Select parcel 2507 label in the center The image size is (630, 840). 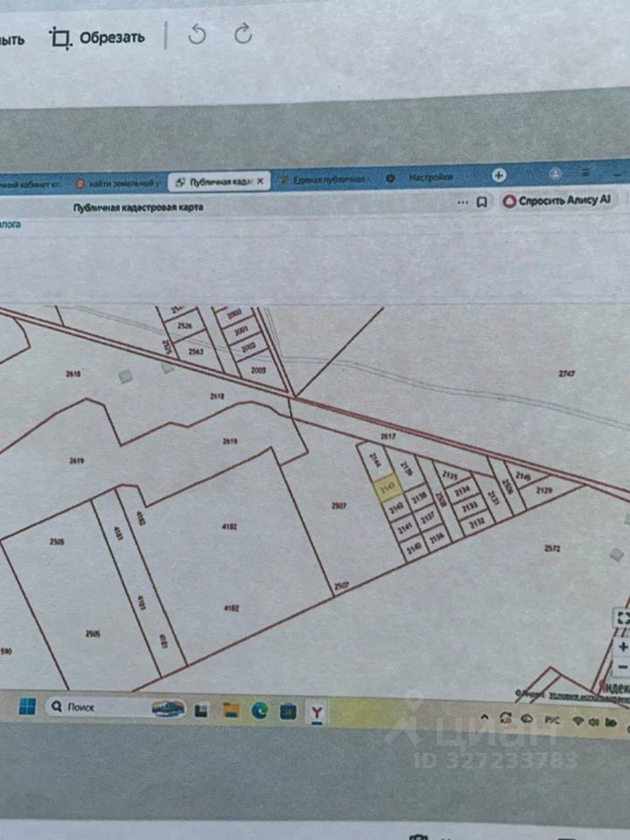(339, 505)
